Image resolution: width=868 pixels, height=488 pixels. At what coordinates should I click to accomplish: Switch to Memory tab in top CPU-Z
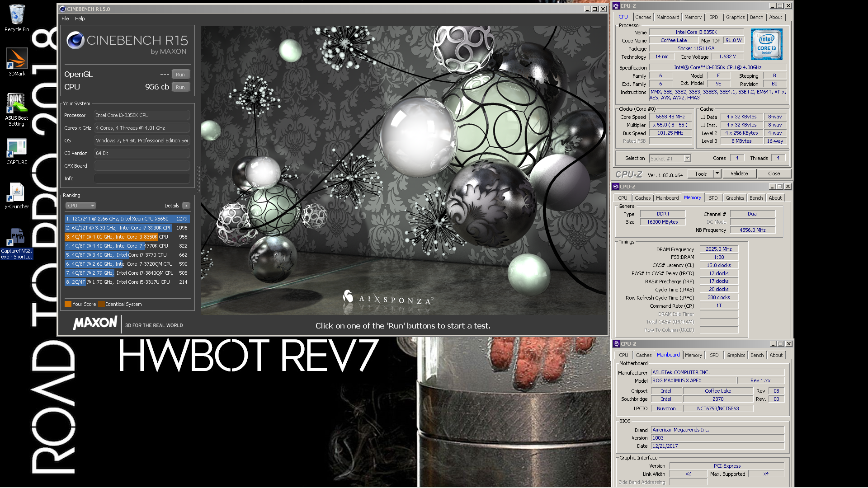point(693,17)
